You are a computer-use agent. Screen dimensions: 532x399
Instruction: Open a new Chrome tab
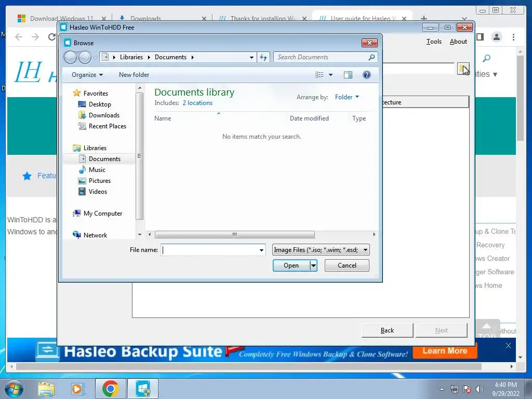click(x=424, y=18)
